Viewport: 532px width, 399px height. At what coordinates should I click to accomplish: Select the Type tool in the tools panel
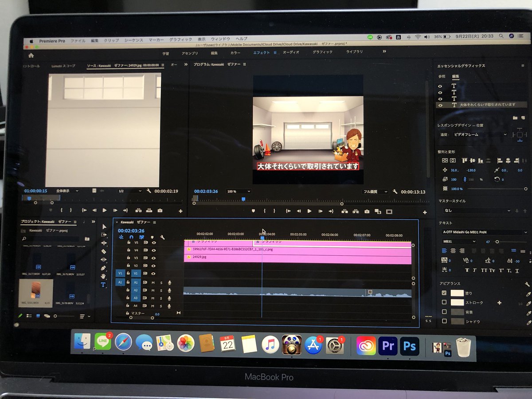[103, 285]
